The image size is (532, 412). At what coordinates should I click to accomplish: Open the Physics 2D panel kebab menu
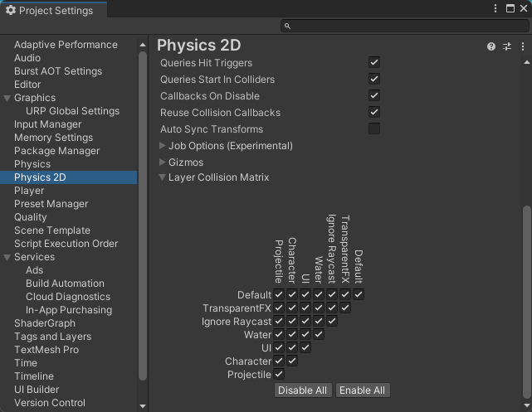(x=523, y=46)
